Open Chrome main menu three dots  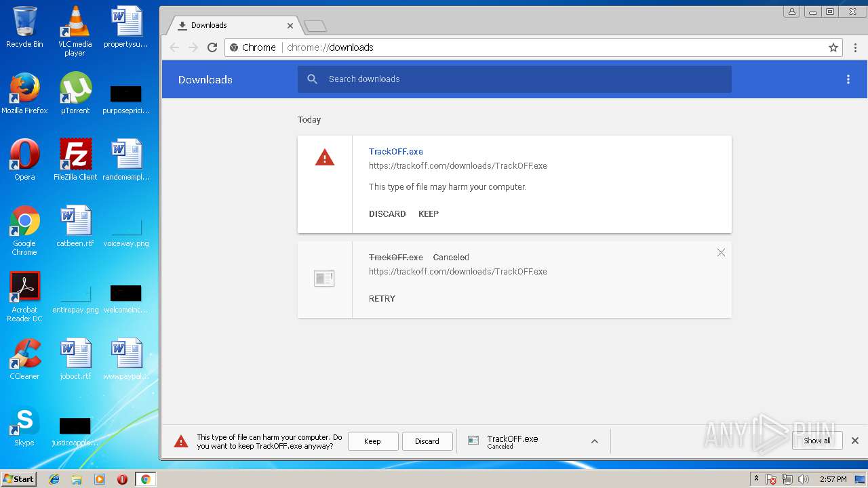point(855,47)
